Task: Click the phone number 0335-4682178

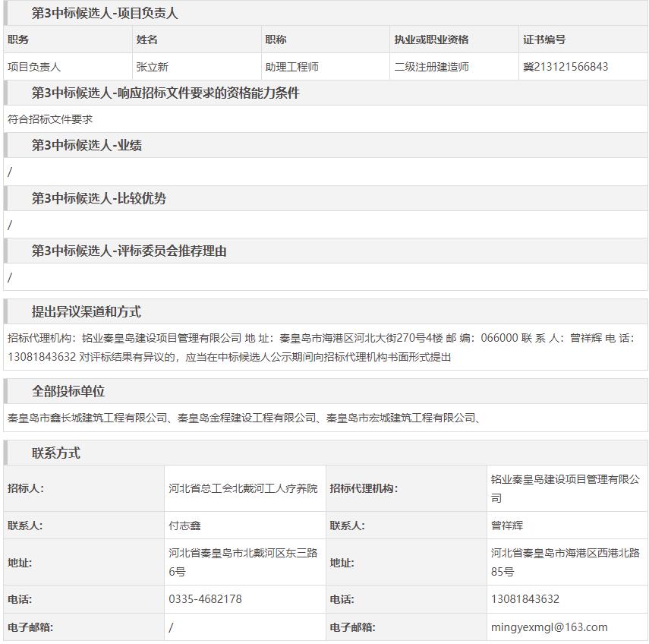Action: [205, 599]
